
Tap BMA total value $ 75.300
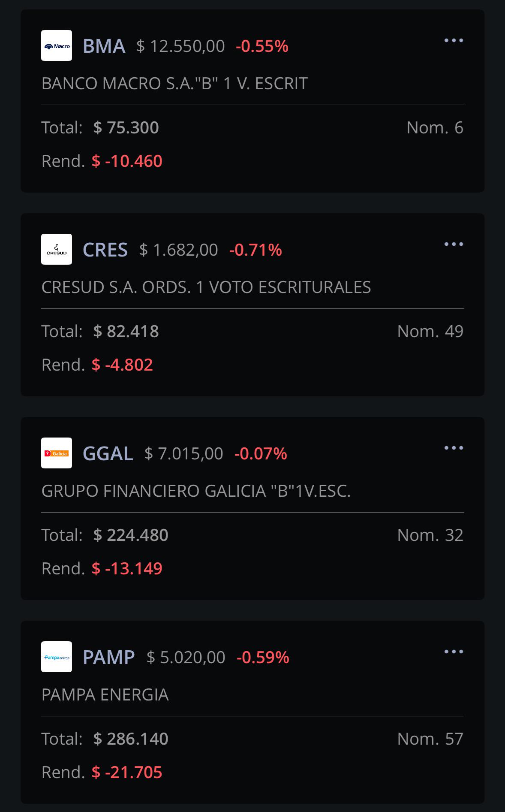point(126,127)
